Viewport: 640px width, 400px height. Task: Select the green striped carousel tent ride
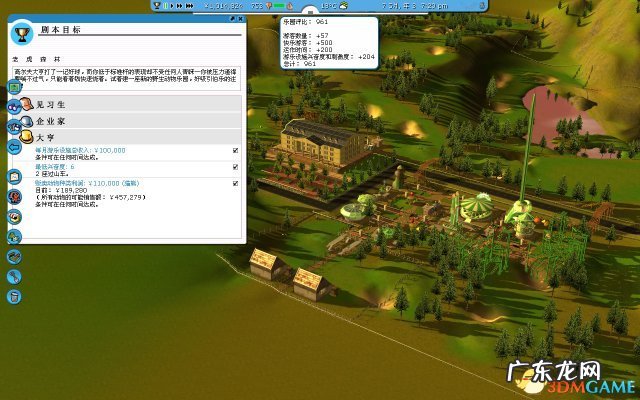tap(477, 207)
